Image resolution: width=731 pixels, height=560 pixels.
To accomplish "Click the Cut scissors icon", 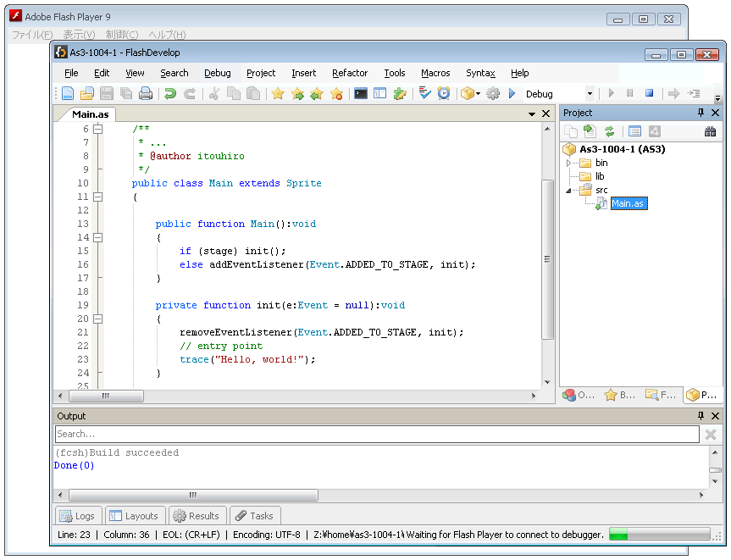I will click(214, 94).
